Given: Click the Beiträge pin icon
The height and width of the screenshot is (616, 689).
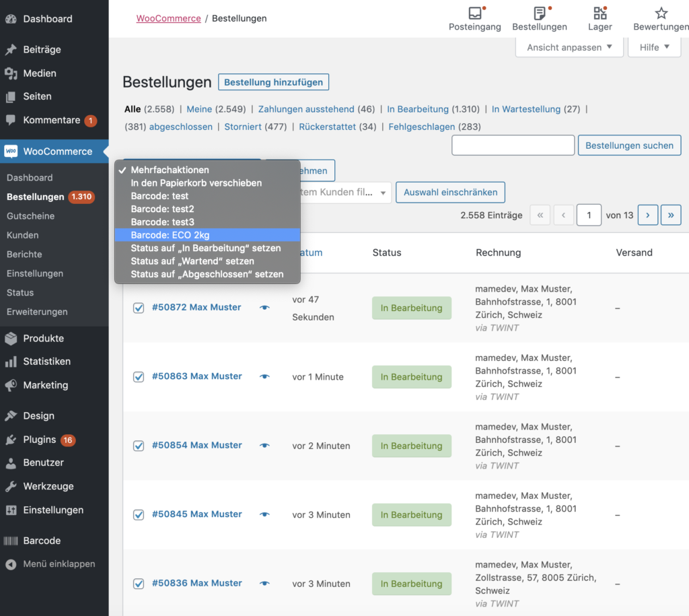Looking at the screenshot, I should [11, 50].
